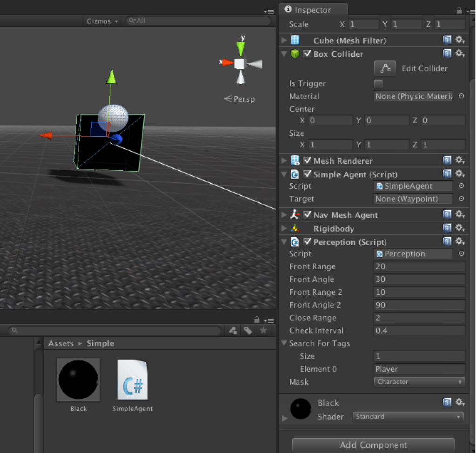Viewport: 476px width, 453px height.
Task: Click the gear icon on Perception (Script)
Action: [x=460, y=241]
